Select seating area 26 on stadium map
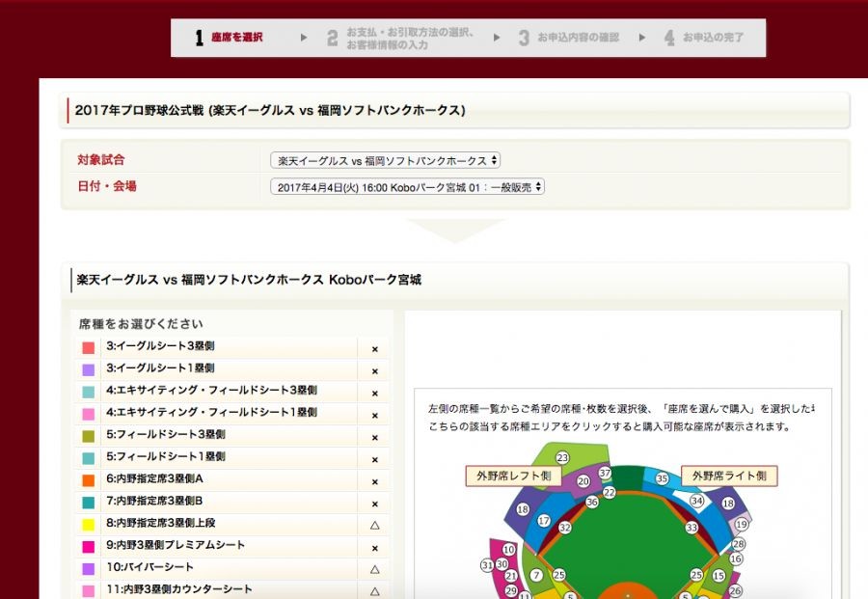868x599 pixels. 735,590
